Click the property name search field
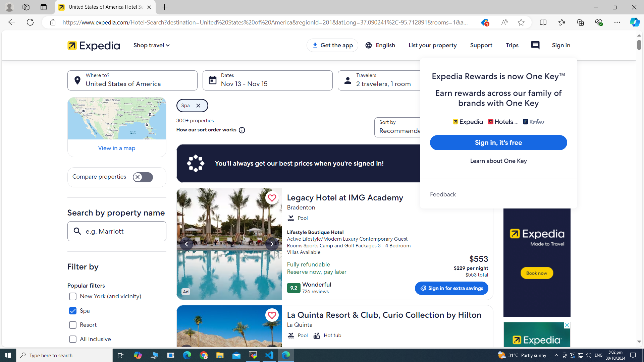Viewport: 644px width, 362px height. 117,231
